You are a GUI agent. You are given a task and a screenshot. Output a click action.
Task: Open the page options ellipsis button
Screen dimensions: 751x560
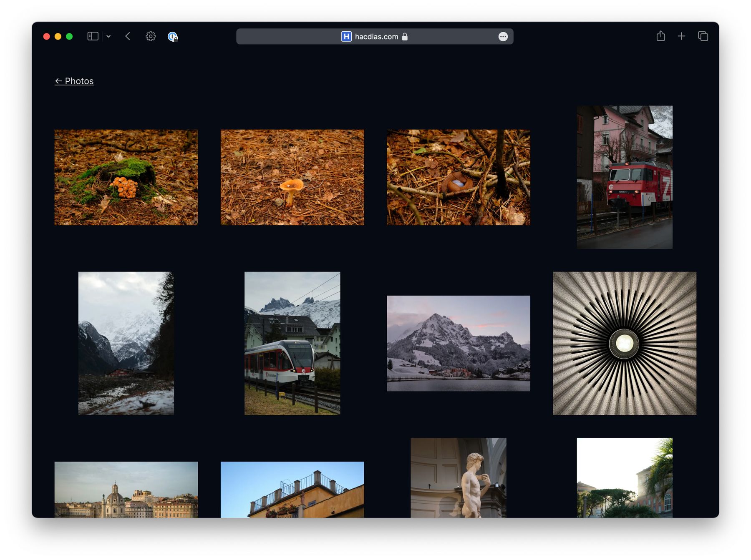point(503,37)
